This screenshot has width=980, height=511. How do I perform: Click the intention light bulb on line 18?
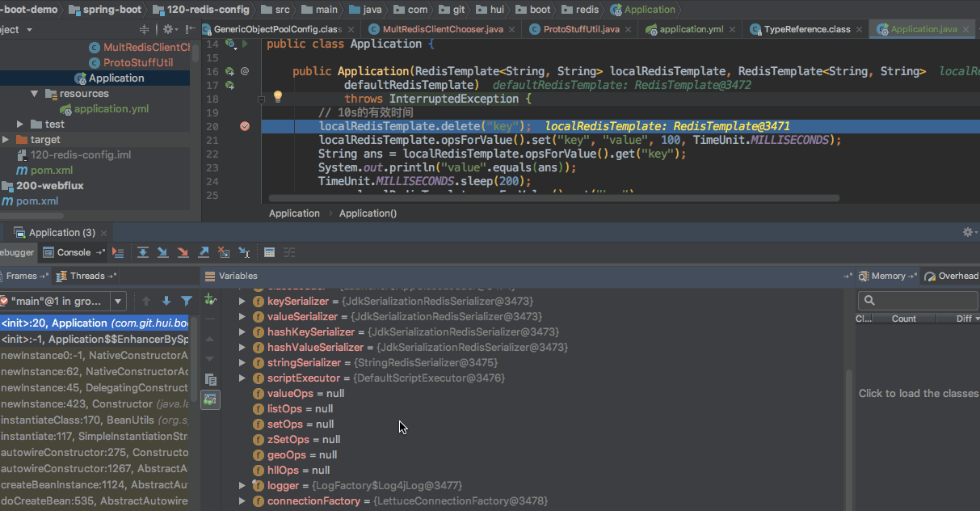[x=278, y=97]
